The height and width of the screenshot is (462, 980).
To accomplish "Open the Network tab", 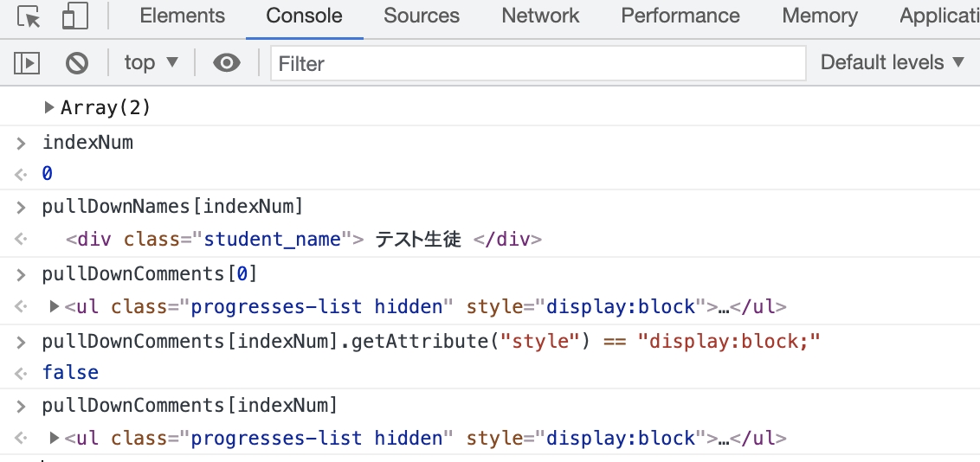I will [x=540, y=16].
